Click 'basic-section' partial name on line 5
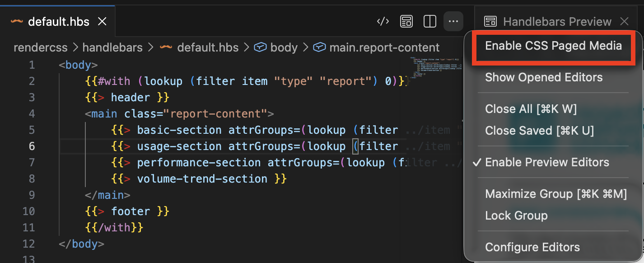This screenshot has width=644, height=263. point(179,130)
